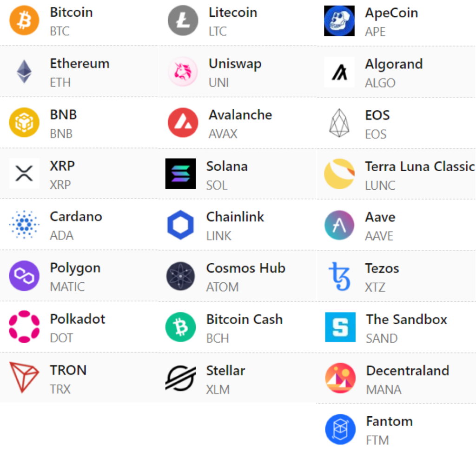
Task: Click the Cosmos Hub name text
Action: point(245,268)
